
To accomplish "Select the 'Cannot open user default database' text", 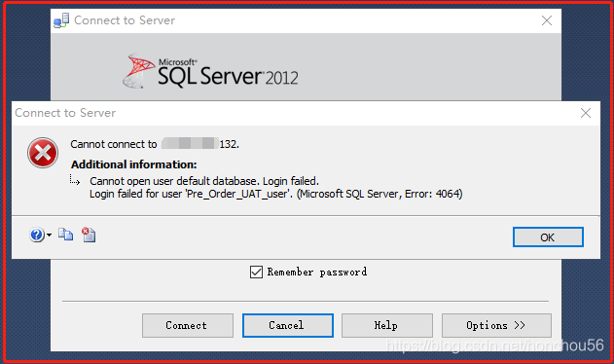I will click(204, 181).
